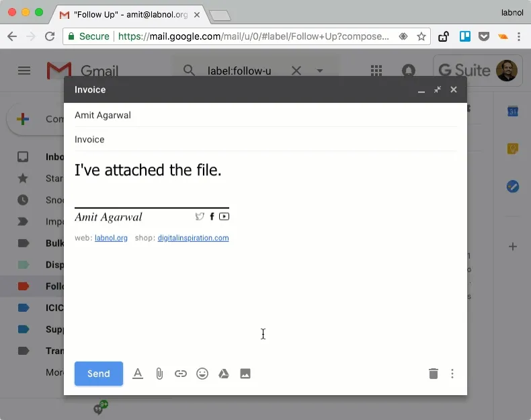531x420 pixels.
Task: Click the browser address bar URL
Action: pos(253,36)
